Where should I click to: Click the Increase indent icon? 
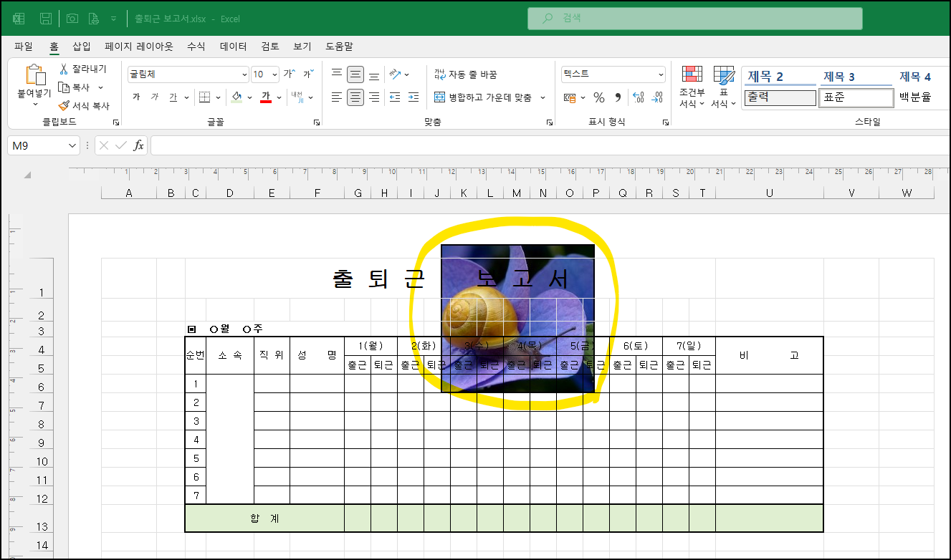point(414,97)
